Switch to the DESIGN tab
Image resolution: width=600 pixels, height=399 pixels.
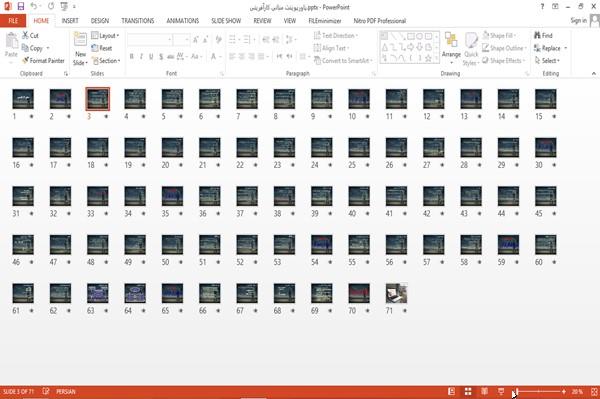[100, 21]
